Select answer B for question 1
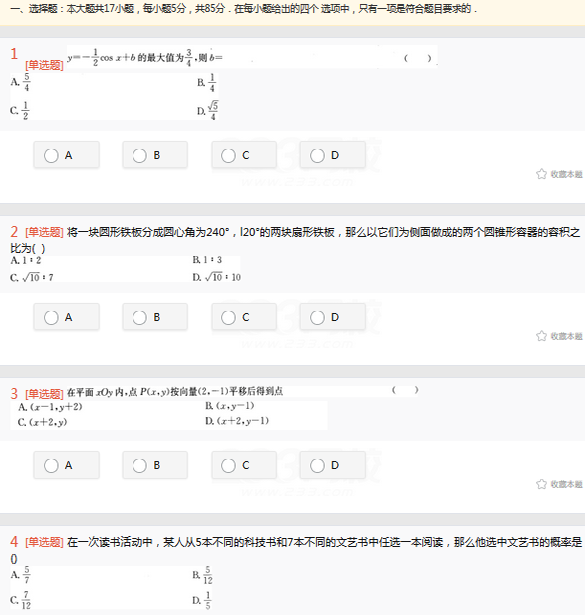585x615 pixels. (155, 155)
